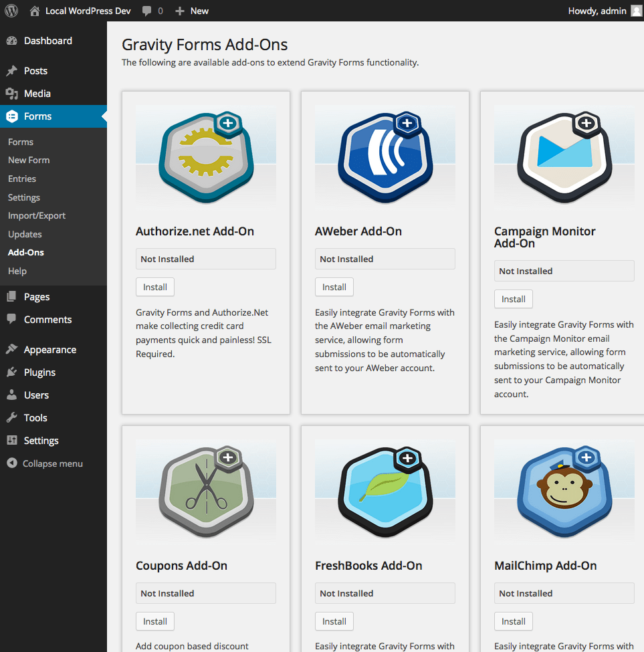Click the Settings wrench icon
Viewport: 644px width, 652px height.
[15, 440]
